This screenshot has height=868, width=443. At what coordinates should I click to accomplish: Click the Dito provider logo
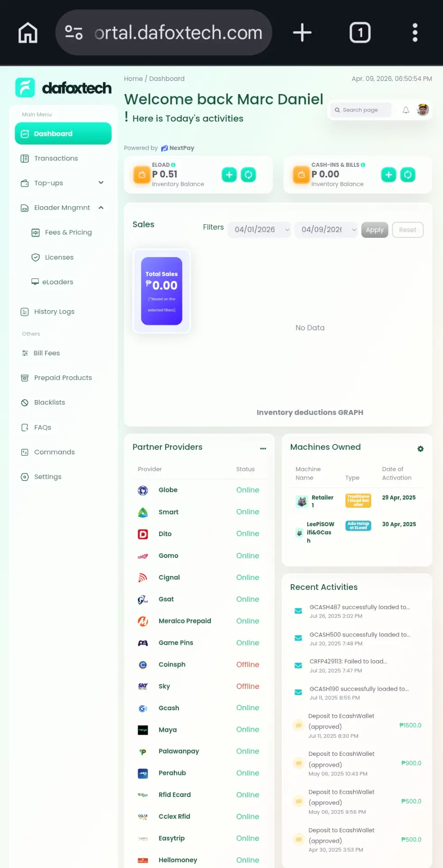point(143,534)
